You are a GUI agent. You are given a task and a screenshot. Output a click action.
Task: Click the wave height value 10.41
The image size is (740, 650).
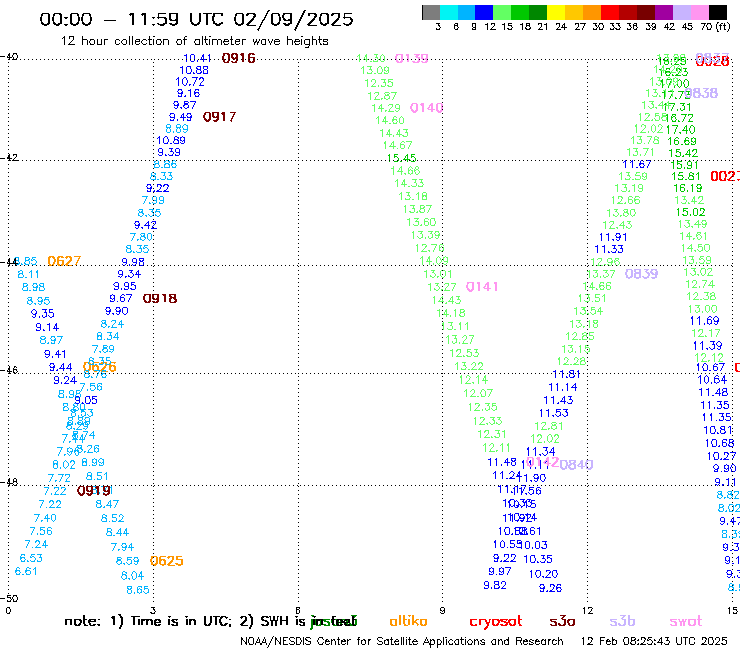(197, 58)
